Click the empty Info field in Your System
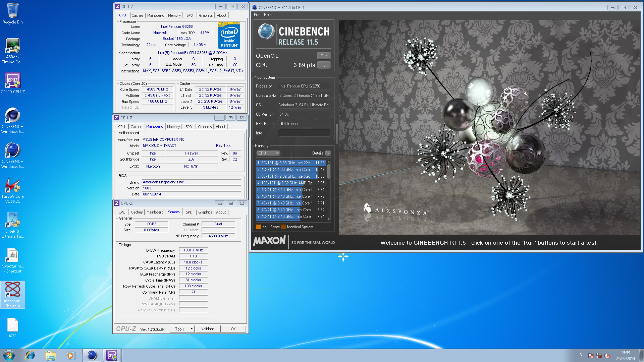 pyautogui.click(x=304, y=133)
